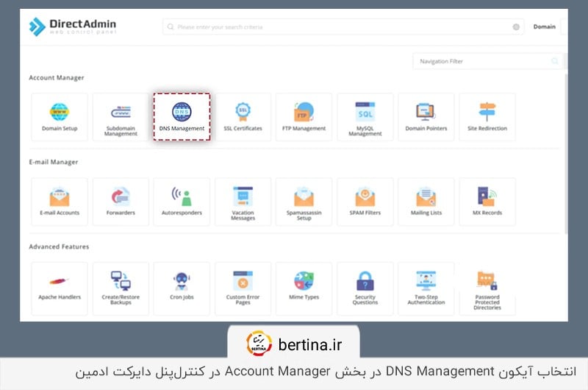Focus the Navigation Filter field
Screen dimensions: 588x390
[x=487, y=61]
